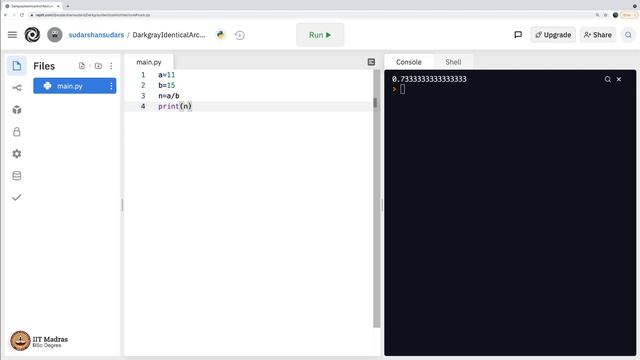
Task: Click the browser reload icon
Action: click(22, 15)
